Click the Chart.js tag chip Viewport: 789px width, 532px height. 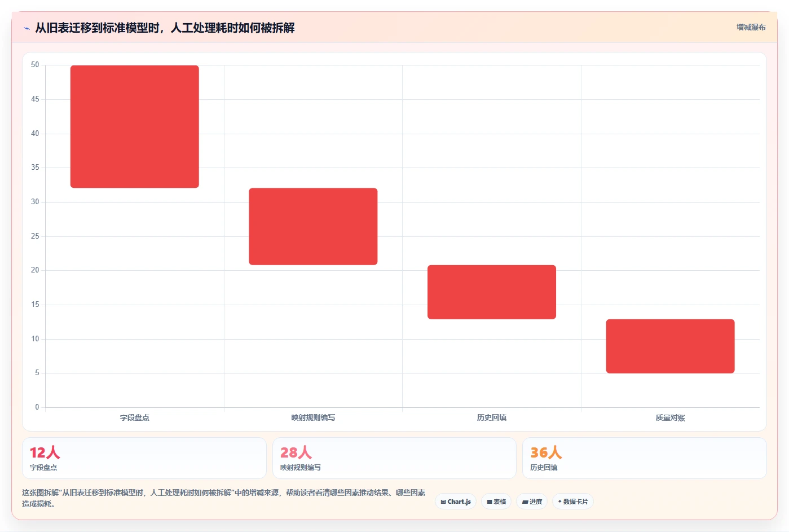click(456, 502)
